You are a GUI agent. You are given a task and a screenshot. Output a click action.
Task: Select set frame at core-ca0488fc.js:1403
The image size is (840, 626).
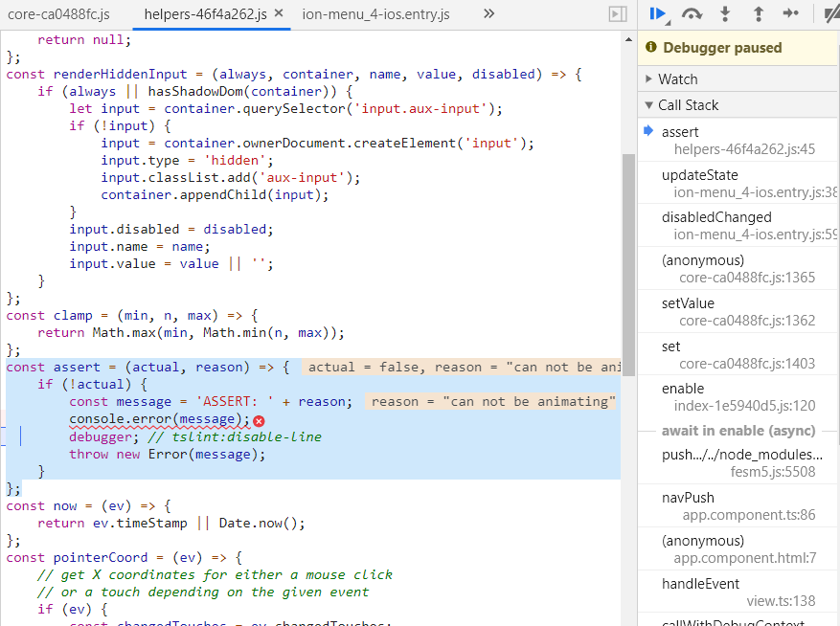[738, 354]
